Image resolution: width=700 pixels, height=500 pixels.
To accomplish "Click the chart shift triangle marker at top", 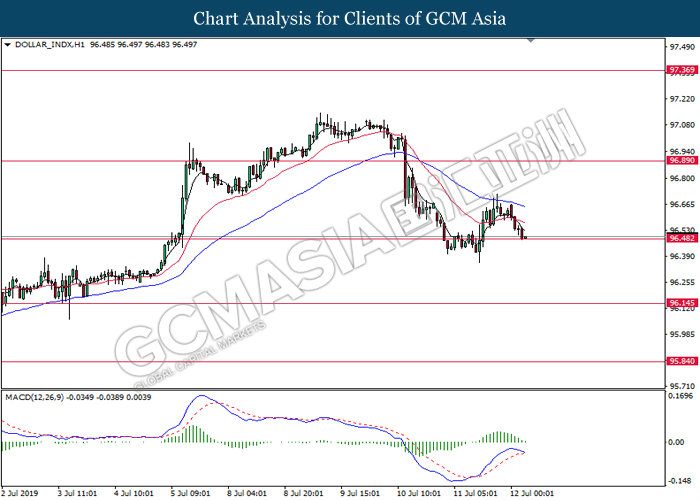I will tap(531, 41).
